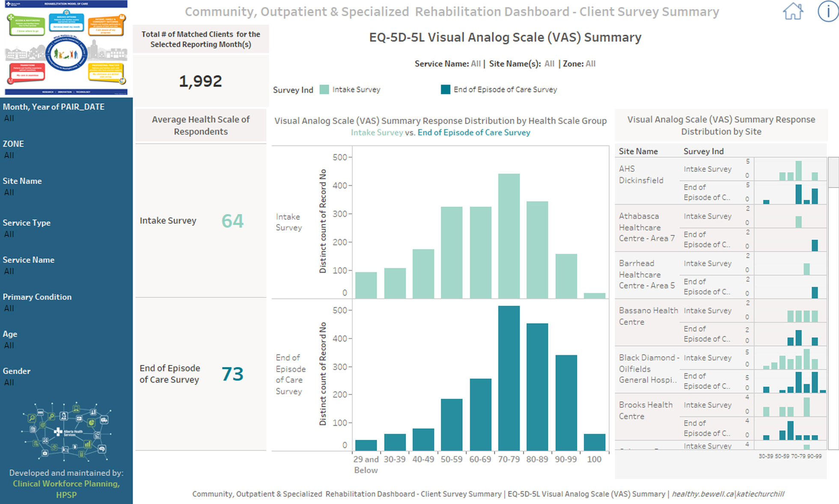Viewport: 839px width, 504px height.
Task: Select End of Episode 60-69 bar
Action: point(480,415)
